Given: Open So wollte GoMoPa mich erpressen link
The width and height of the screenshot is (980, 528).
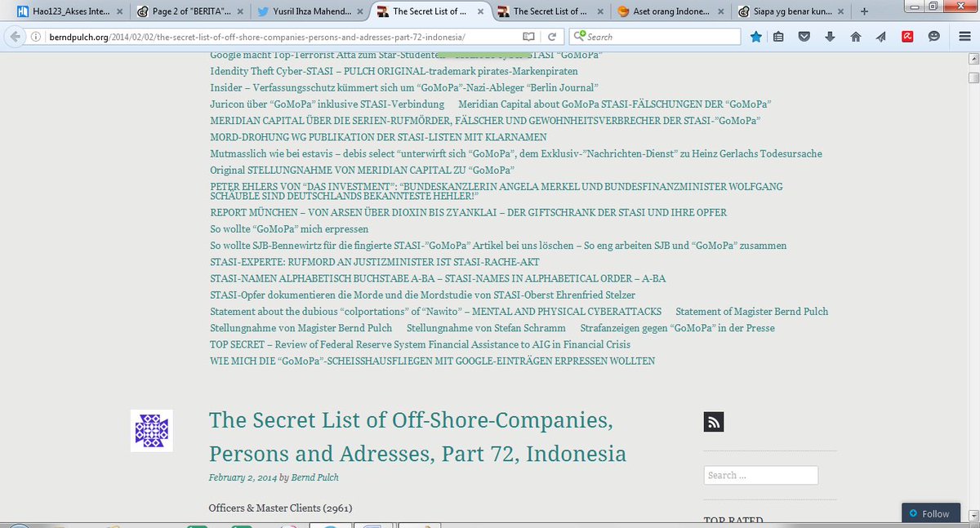Looking at the screenshot, I should coord(289,229).
